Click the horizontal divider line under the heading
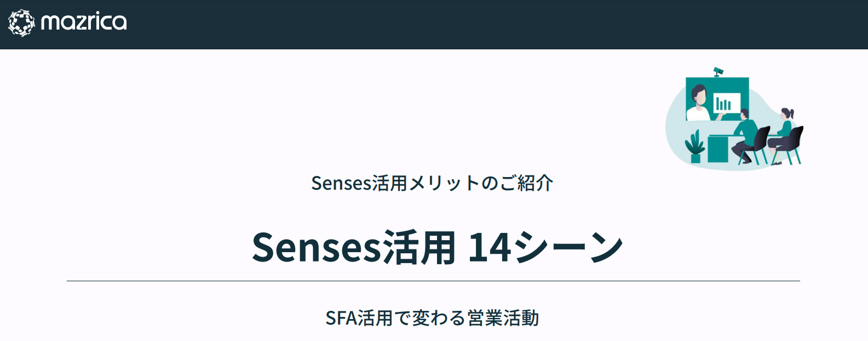The image size is (868, 341). coord(433,281)
